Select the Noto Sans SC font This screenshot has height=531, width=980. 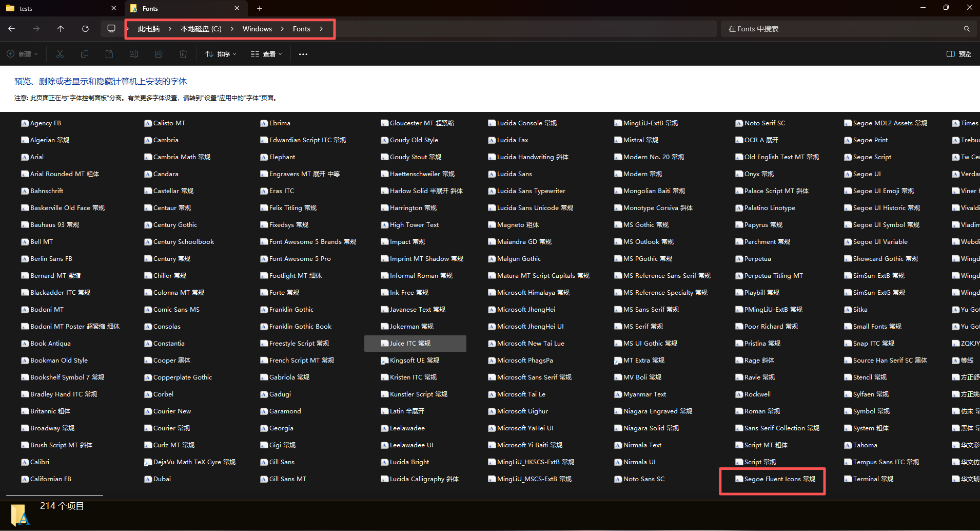pos(639,479)
